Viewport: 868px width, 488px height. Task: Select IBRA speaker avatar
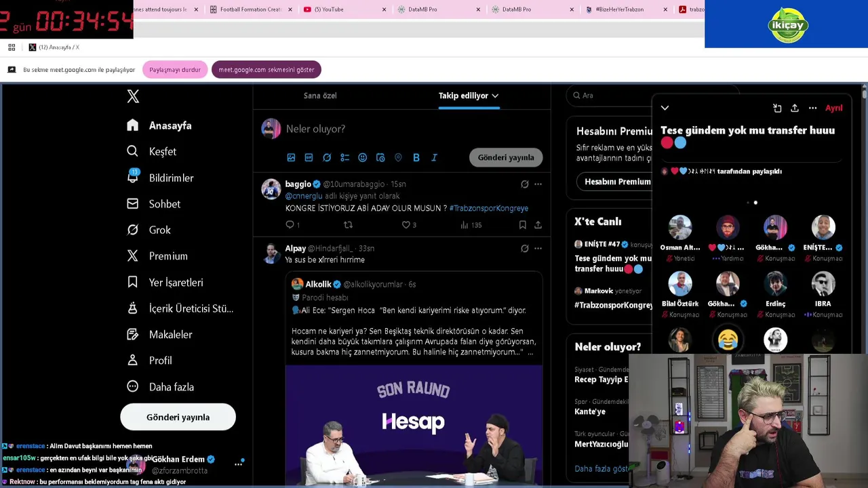click(x=823, y=284)
